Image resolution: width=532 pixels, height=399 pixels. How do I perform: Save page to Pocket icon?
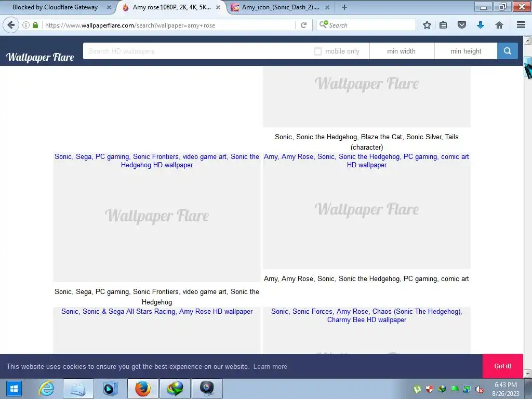462,25
